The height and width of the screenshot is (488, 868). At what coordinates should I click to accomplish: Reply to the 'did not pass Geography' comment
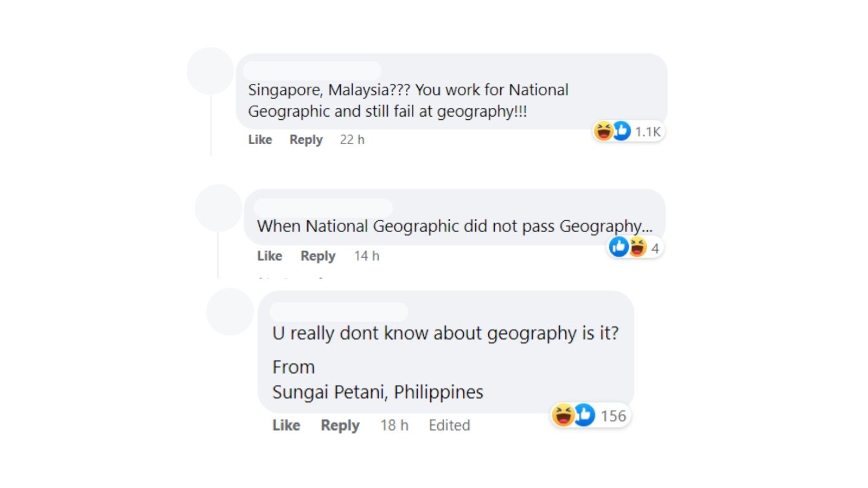318,256
